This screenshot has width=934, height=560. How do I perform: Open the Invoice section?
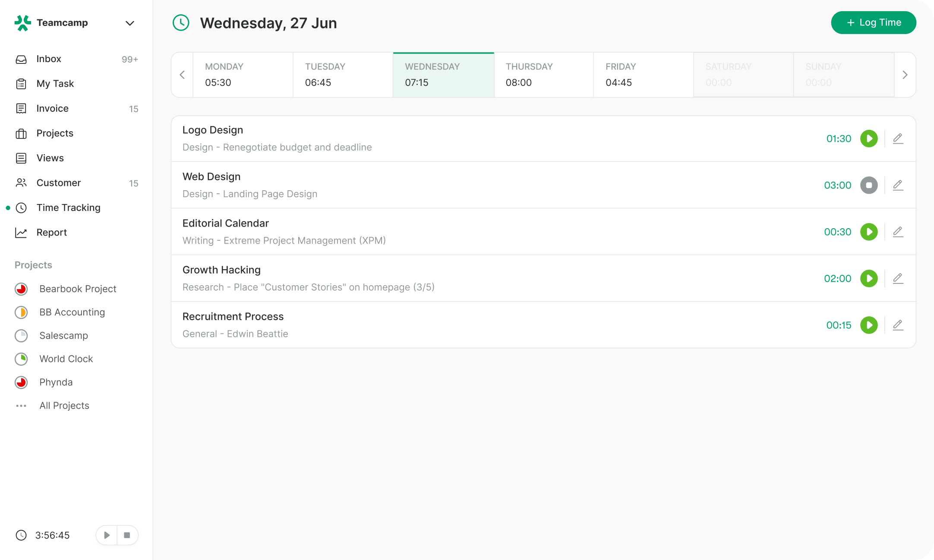click(x=22, y=108)
